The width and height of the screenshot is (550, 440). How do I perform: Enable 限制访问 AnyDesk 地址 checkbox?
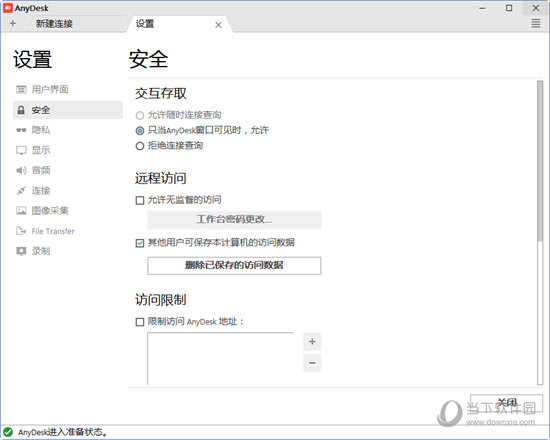(x=140, y=322)
